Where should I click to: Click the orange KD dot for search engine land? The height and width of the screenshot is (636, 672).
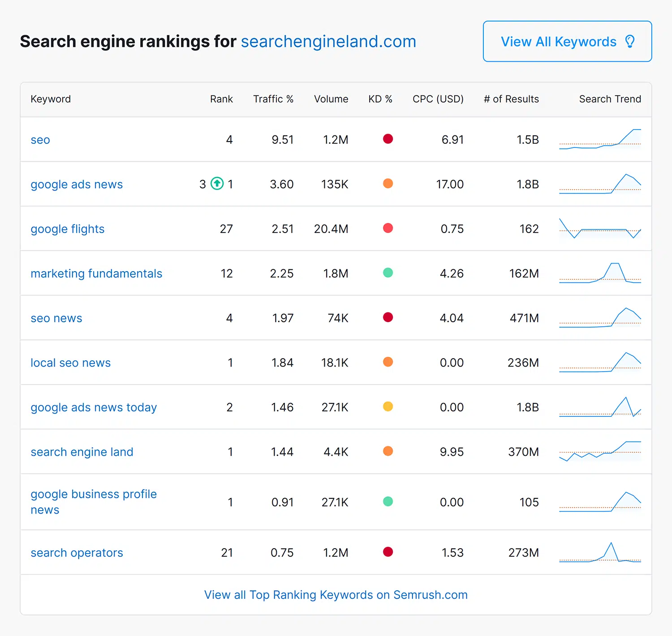(388, 451)
